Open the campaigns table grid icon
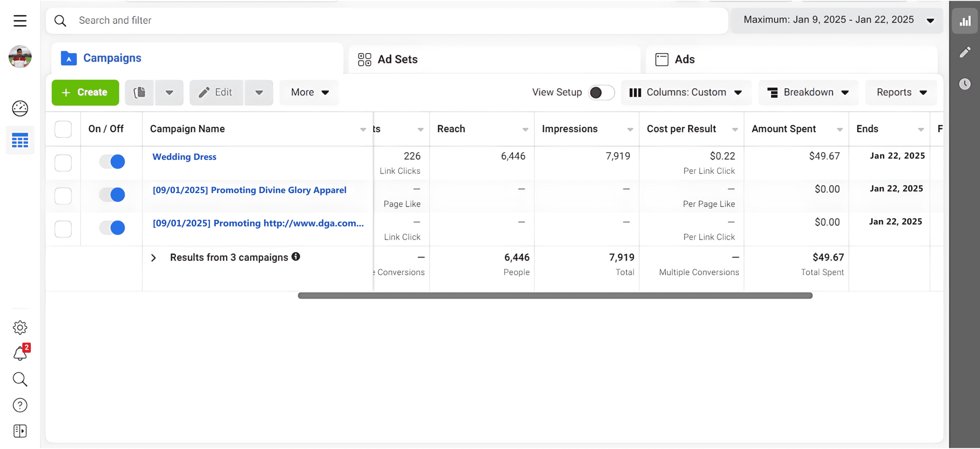Image resolution: width=980 pixels, height=449 pixels. point(20,141)
